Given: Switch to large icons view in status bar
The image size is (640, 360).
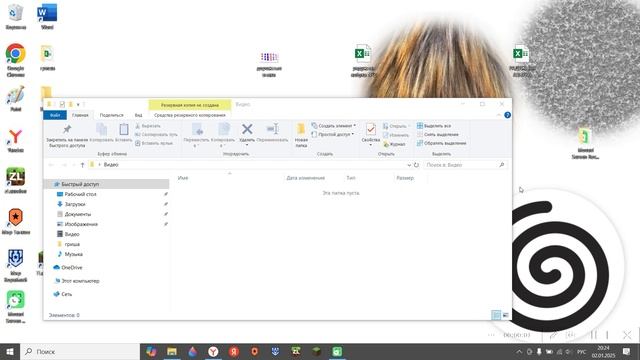Looking at the screenshot, I should [x=506, y=315].
